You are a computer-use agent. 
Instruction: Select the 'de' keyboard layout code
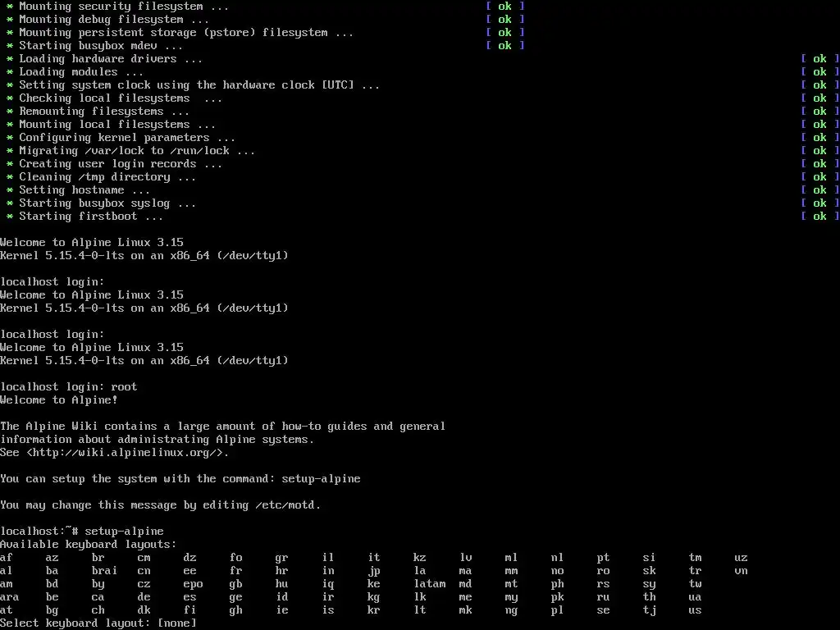pos(144,597)
